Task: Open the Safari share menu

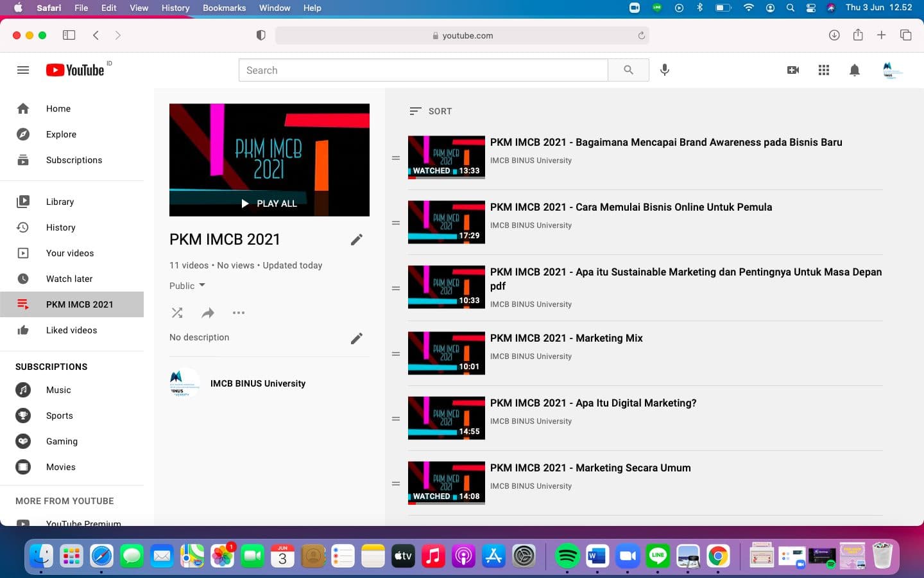Action: coord(858,35)
